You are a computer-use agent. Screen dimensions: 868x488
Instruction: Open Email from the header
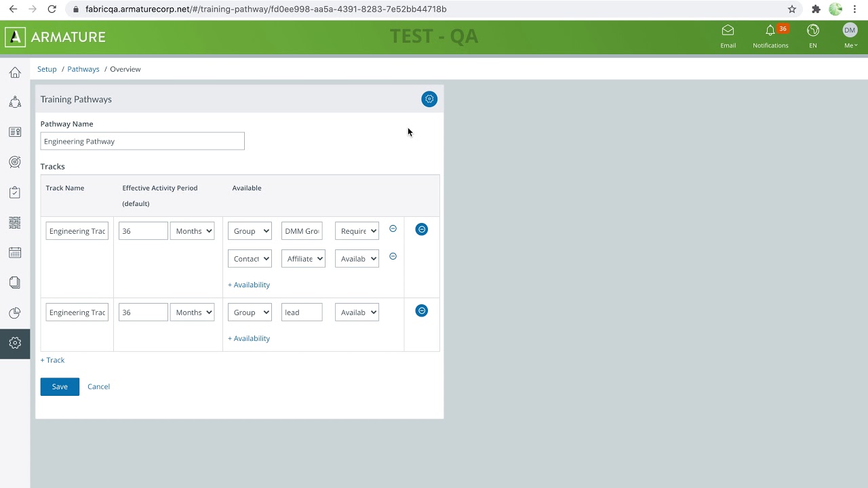coord(728,37)
